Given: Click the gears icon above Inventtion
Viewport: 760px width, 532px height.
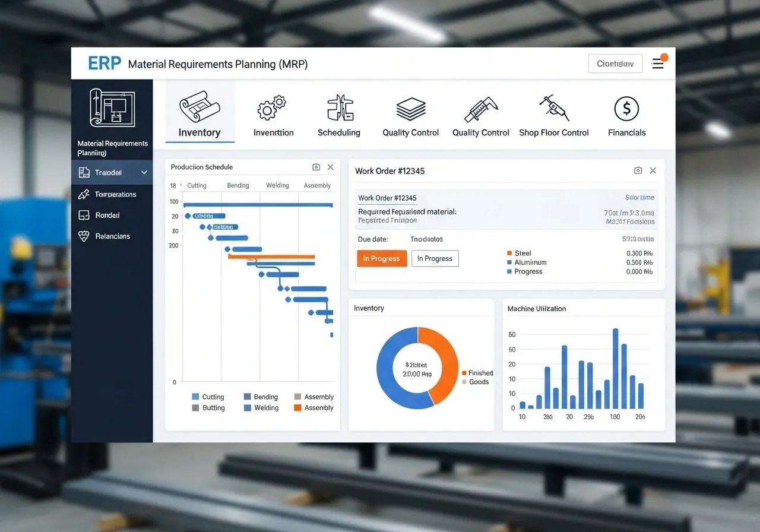Looking at the screenshot, I should pos(272,109).
